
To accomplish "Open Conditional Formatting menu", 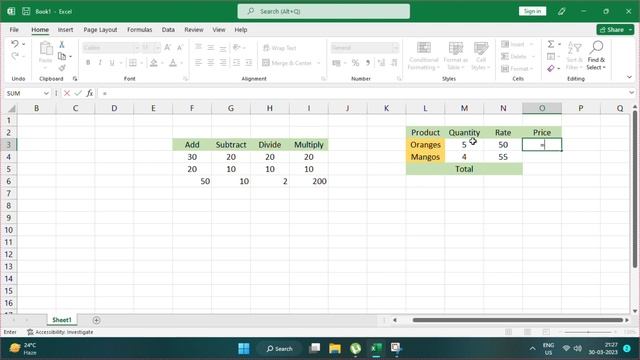I will click(424, 56).
